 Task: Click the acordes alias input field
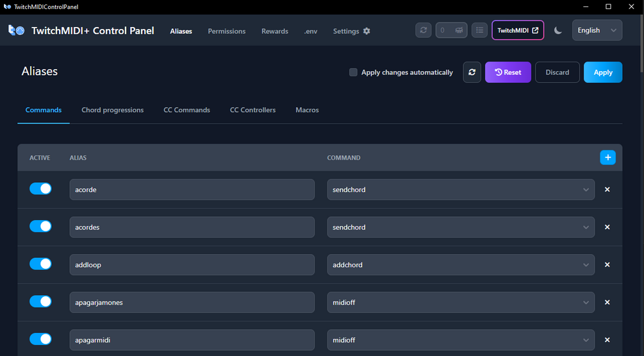(x=192, y=227)
